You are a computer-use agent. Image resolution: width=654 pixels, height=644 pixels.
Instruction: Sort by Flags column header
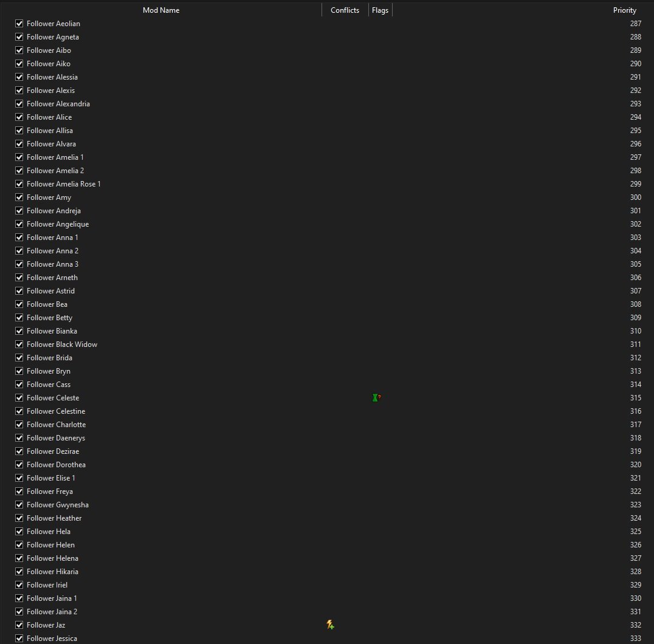pos(380,10)
